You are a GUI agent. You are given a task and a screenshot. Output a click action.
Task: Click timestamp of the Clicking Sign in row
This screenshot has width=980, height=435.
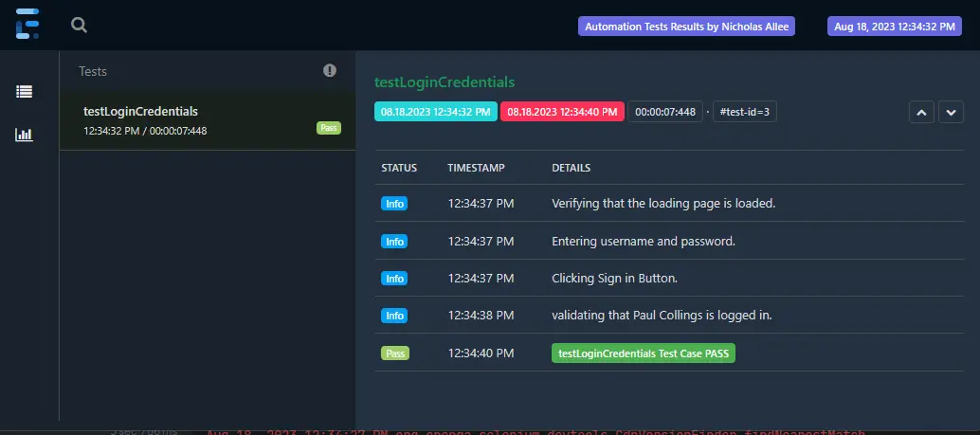(481, 278)
